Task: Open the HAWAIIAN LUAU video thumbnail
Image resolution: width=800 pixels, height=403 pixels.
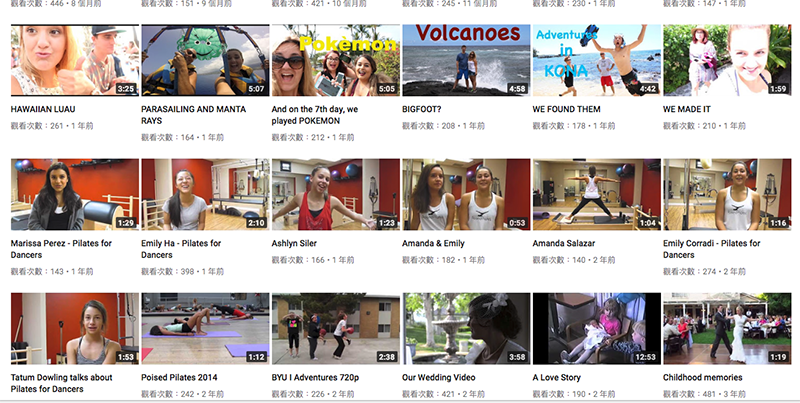Action: point(74,60)
